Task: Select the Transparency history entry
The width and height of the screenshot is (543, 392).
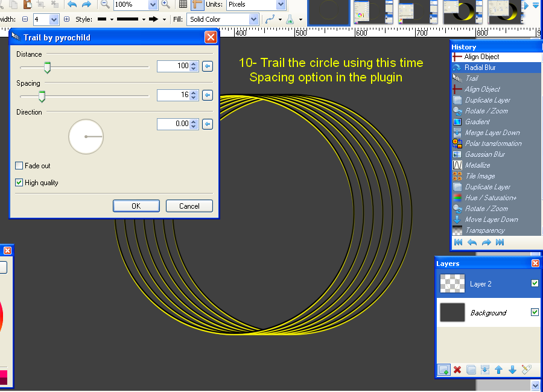Action: [496, 230]
